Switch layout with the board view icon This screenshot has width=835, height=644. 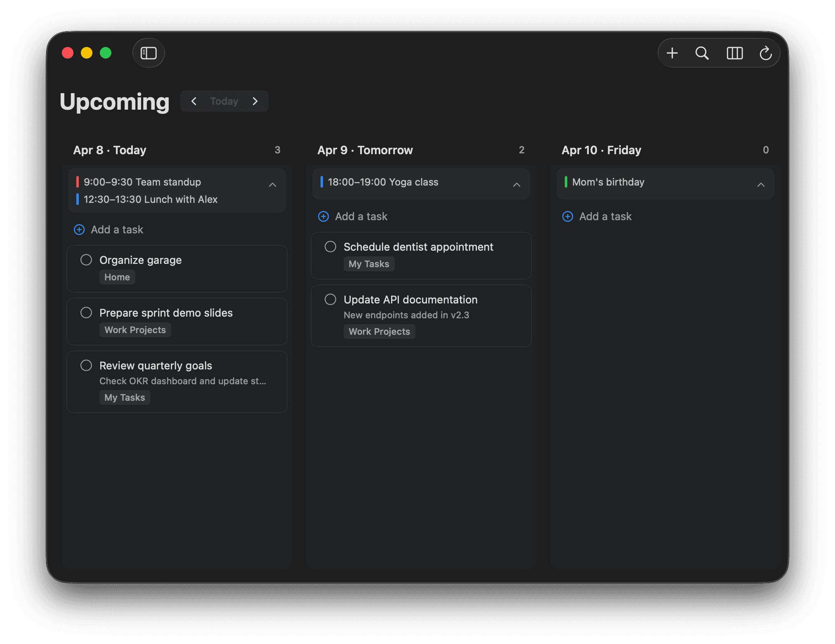tap(734, 53)
